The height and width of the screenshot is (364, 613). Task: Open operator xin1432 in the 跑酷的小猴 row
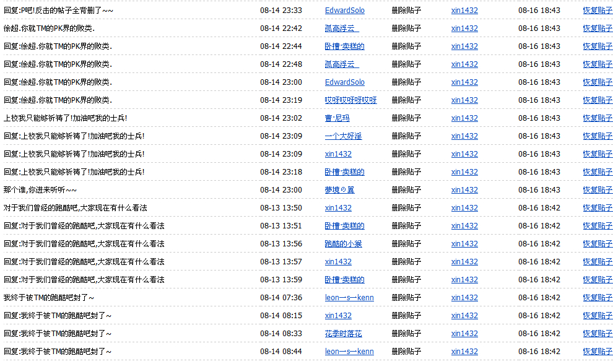(464, 245)
